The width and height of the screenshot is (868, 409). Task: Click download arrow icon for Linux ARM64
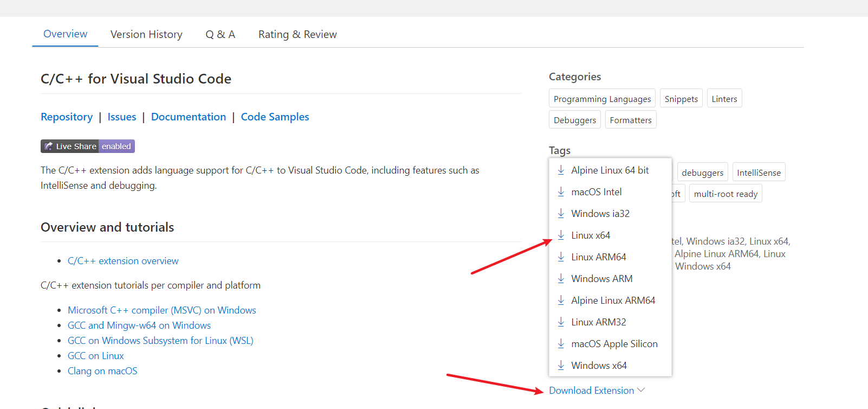coord(561,257)
